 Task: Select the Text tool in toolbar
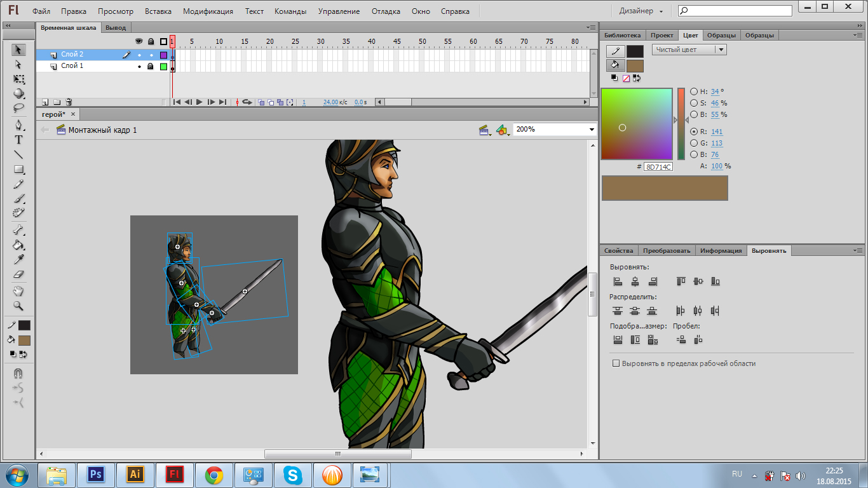[18, 140]
